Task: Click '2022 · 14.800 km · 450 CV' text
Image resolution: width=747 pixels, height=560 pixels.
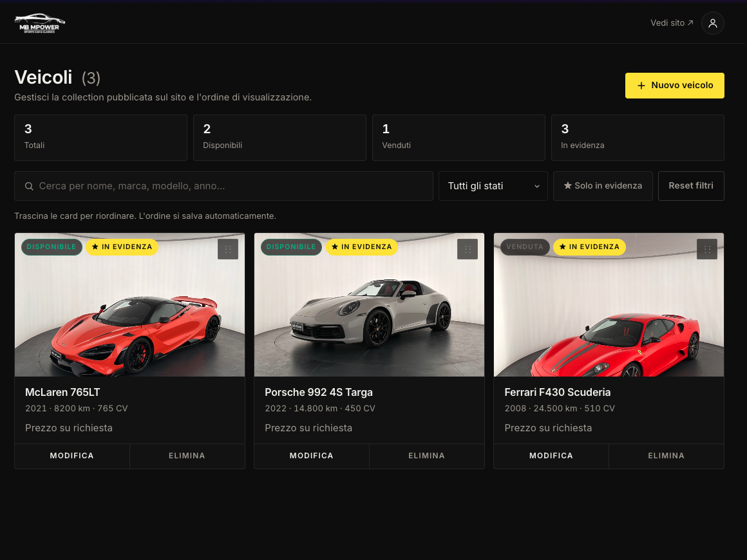Action: tap(319, 409)
